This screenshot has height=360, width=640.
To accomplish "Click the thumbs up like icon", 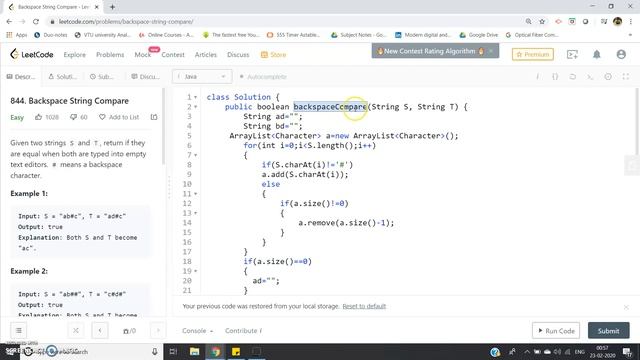I will [x=38, y=117].
